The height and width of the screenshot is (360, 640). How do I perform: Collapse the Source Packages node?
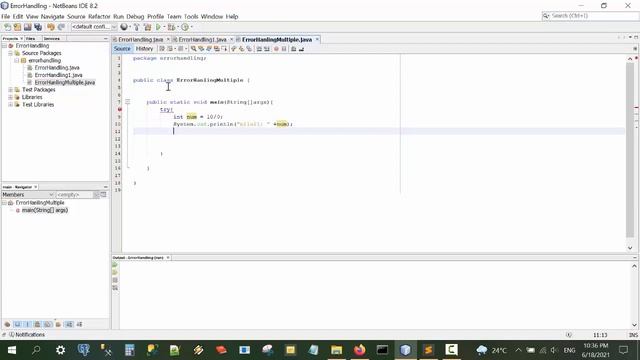[x=11, y=53]
